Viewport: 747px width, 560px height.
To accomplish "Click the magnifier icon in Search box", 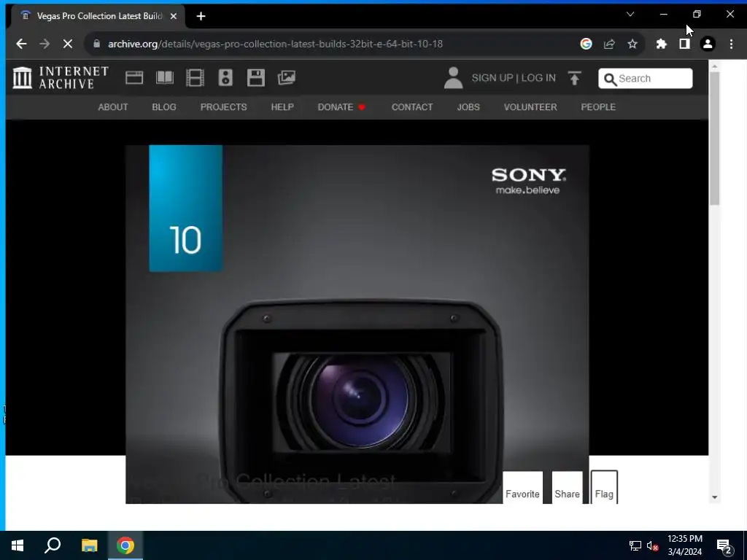I will click(610, 79).
